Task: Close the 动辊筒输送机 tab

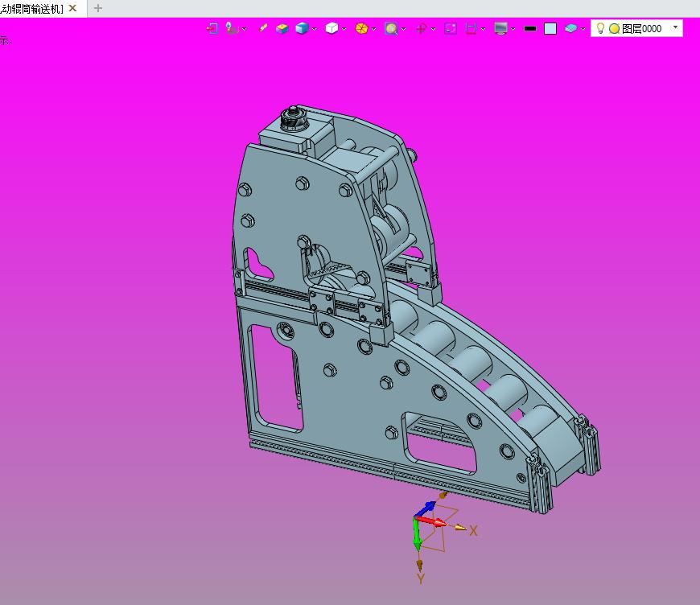Action: point(72,8)
